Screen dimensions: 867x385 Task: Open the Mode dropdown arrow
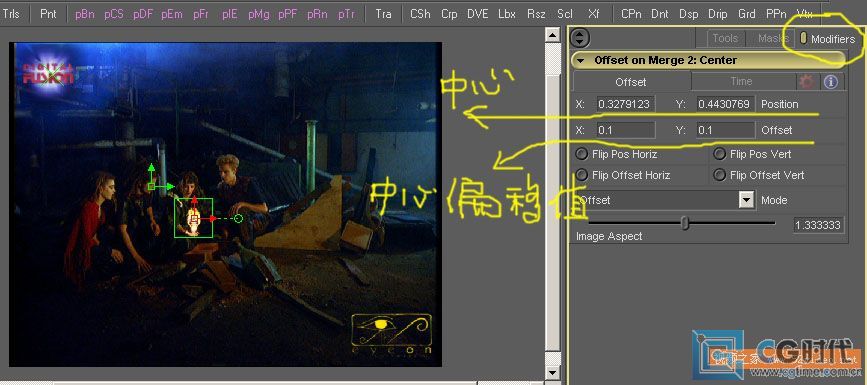coord(747,200)
